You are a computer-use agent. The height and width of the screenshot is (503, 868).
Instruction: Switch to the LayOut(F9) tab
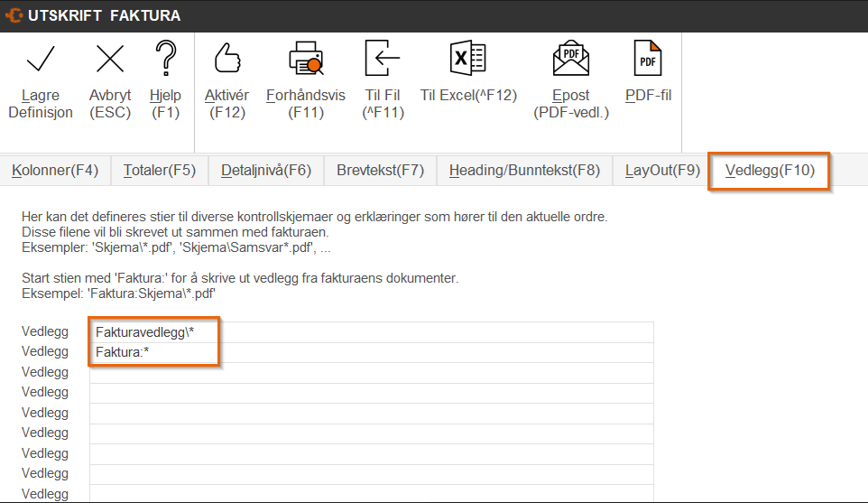(662, 171)
